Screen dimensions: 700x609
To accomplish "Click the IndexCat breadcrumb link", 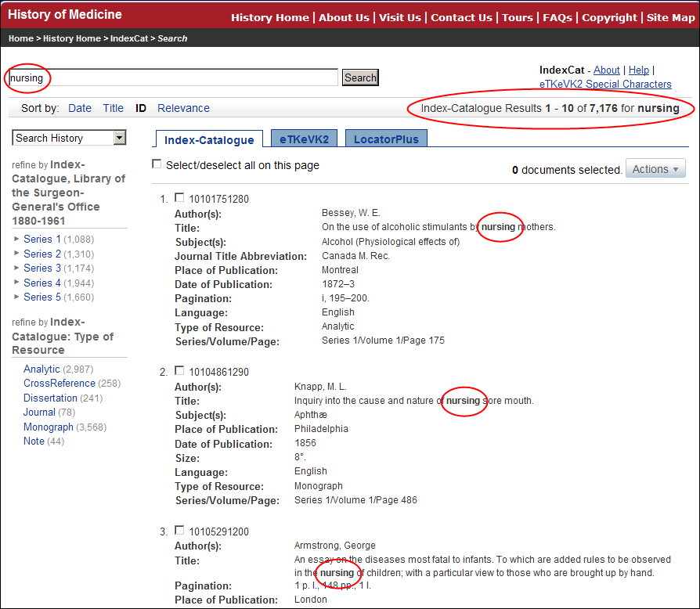I will tap(129, 38).
